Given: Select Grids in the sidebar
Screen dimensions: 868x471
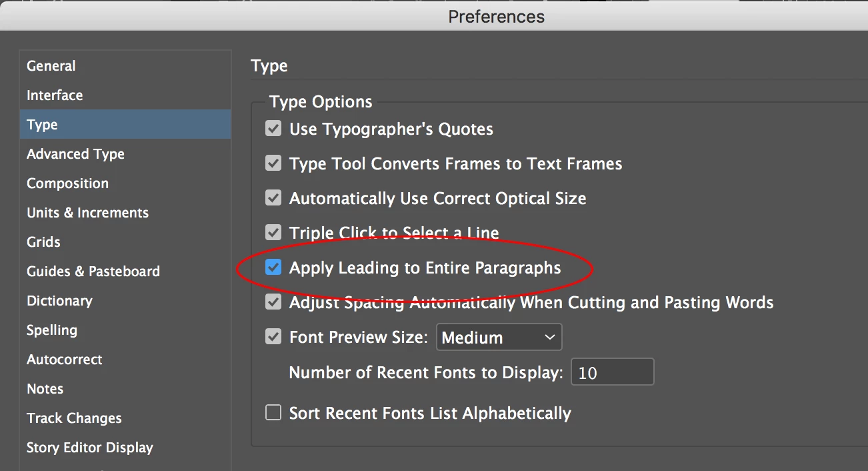Looking at the screenshot, I should click(43, 242).
